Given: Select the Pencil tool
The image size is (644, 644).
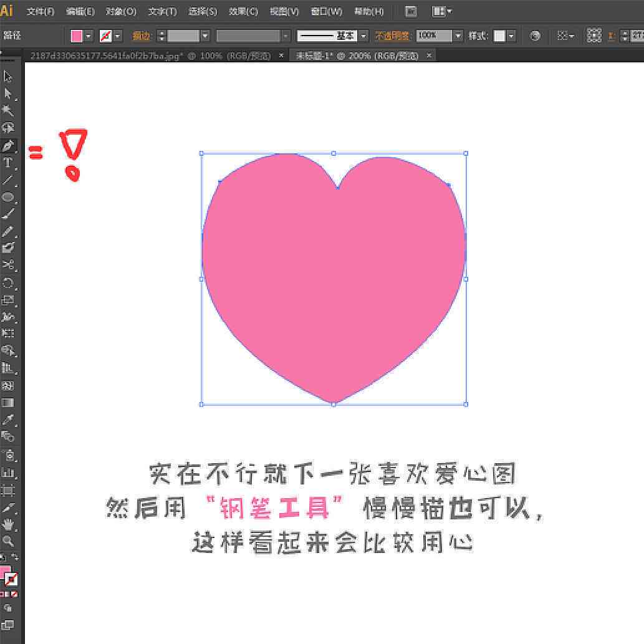Looking at the screenshot, I should [x=8, y=231].
